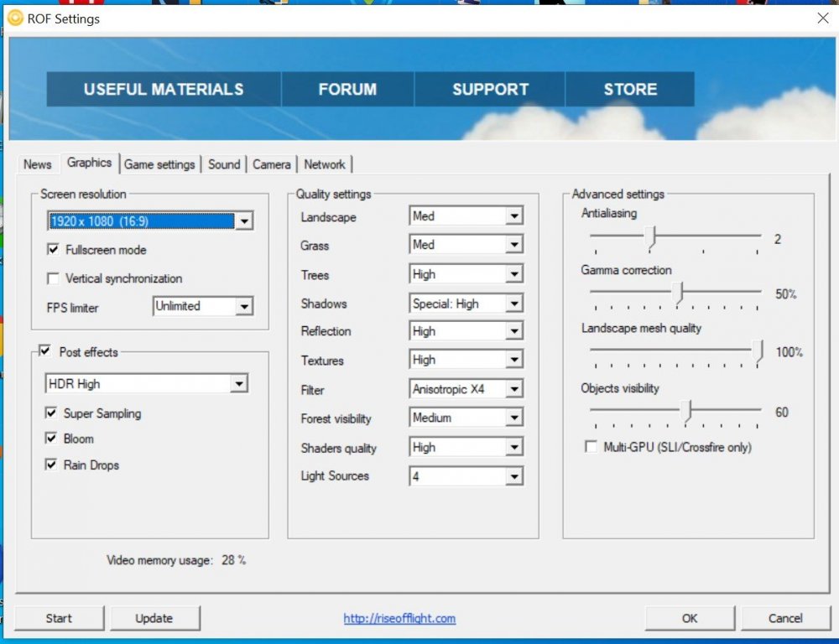Enable Multi-GPU (SLI/Crossfire only) checkbox
Viewport: 839px width, 644px height.
(591, 448)
